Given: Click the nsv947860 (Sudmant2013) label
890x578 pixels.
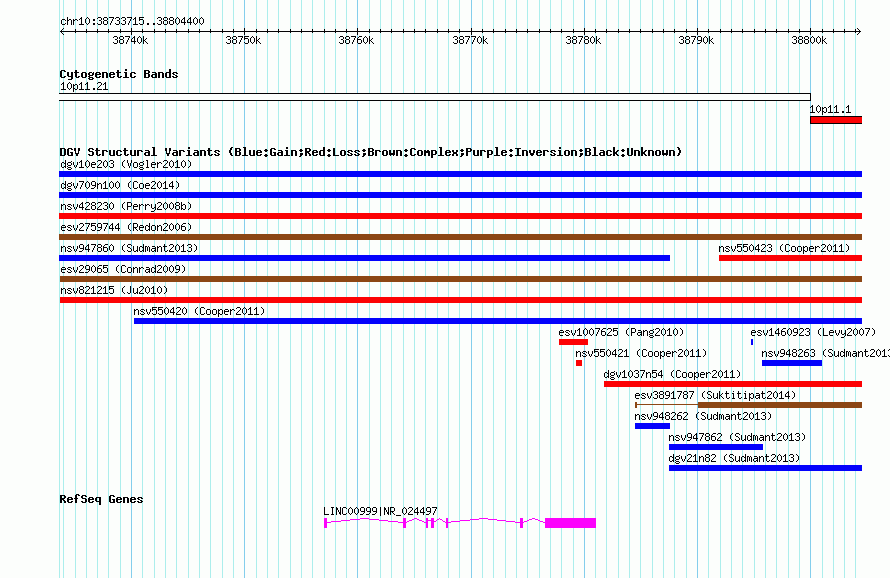Looking at the screenshot, I should pos(129,248).
